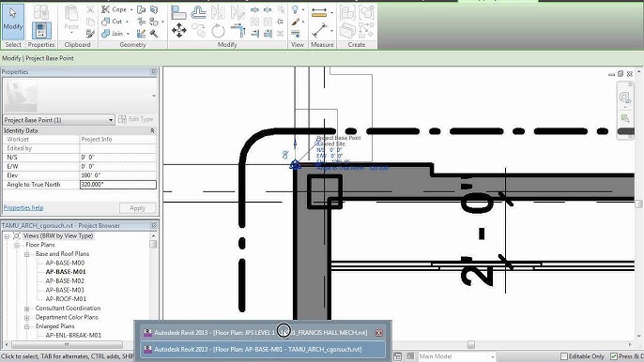Image resolution: width=644 pixels, height=362 pixels.
Task: Select the Modify arrow tool
Action: [13, 22]
